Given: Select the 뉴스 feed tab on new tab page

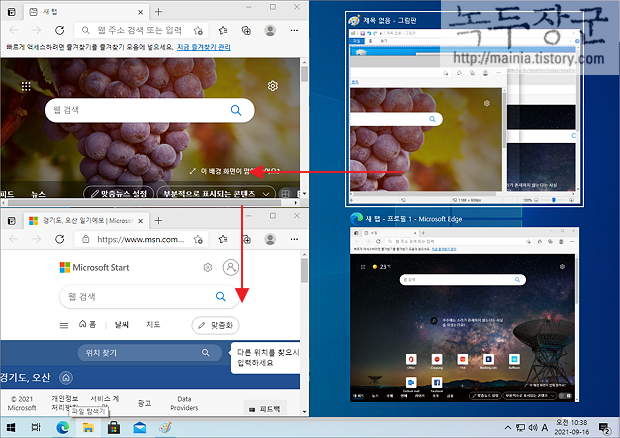Looking at the screenshot, I should pyautogui.click(x=38, y=194).
